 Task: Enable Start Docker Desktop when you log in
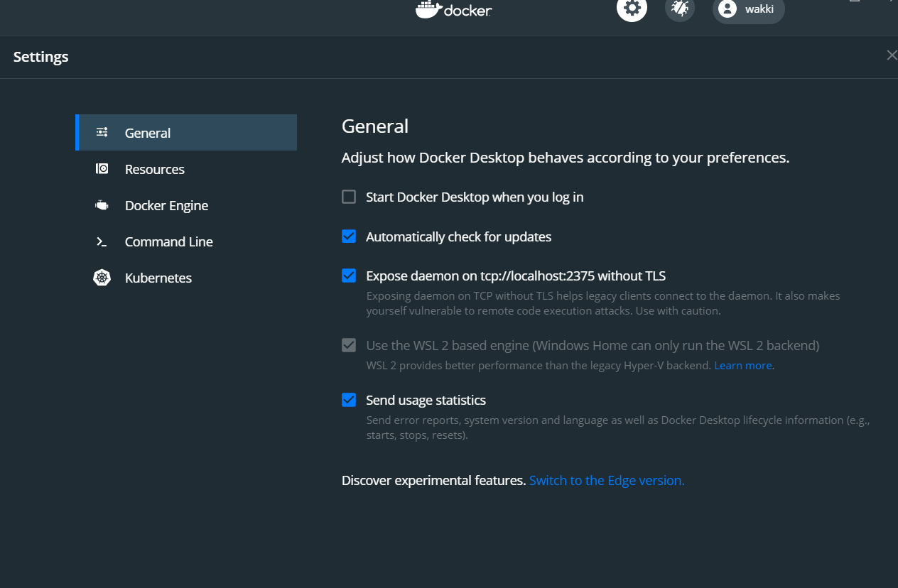(349, 197)
